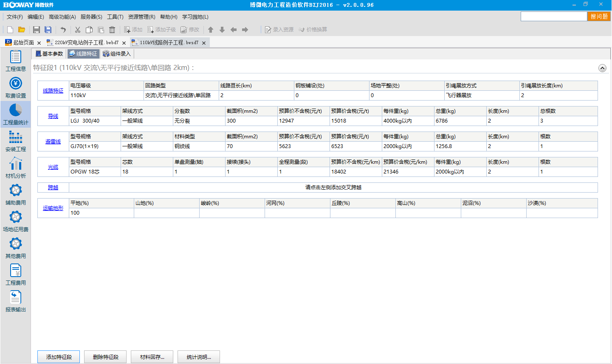Click the Open folder toolbar icon

pyautogui.click(x=22, y=30)
